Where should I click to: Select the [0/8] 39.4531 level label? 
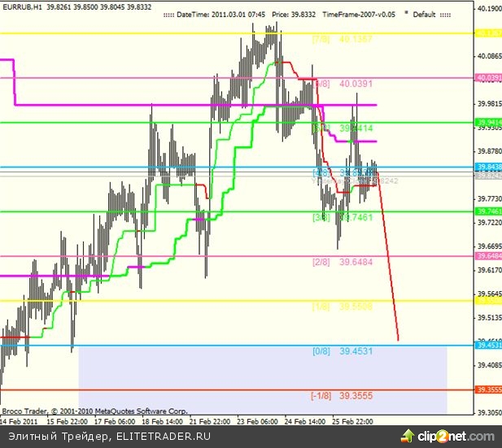[343, 351]
